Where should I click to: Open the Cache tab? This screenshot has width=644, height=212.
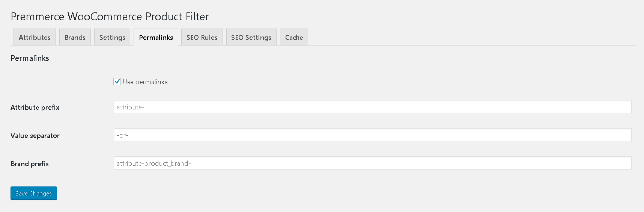click(x=294, y=37)
